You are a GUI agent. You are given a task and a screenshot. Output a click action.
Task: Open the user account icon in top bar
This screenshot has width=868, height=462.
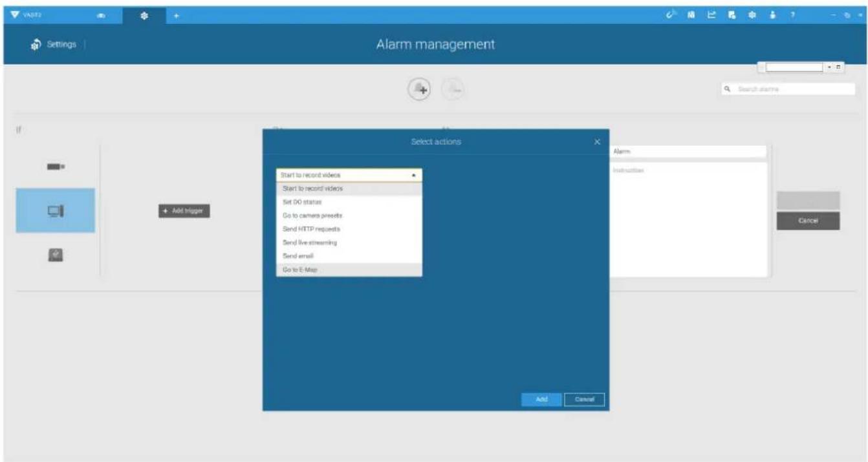[772, 14]
